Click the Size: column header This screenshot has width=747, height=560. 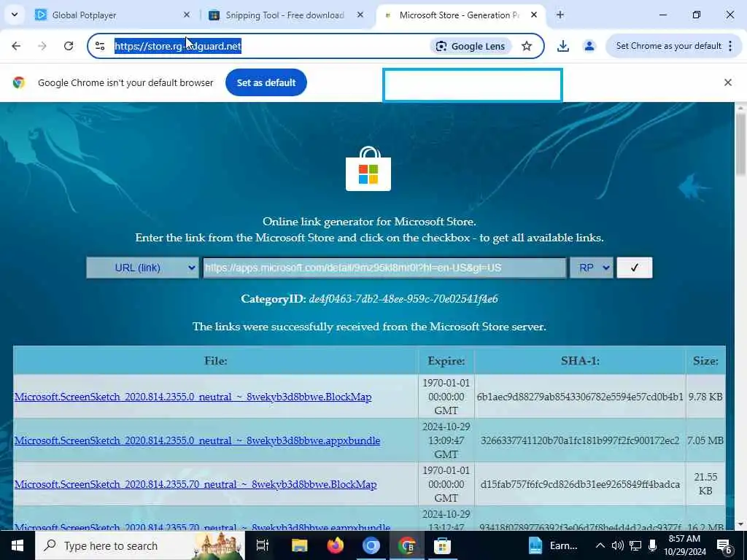pyautogui.click(x=705, y=361)
